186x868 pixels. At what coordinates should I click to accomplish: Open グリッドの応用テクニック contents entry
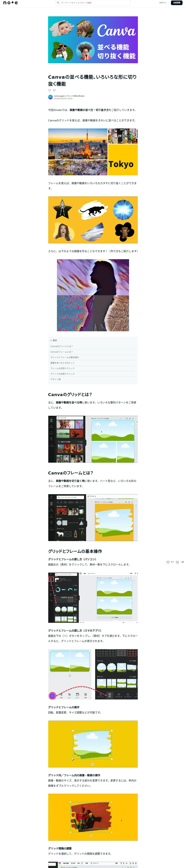click(62, 374)
